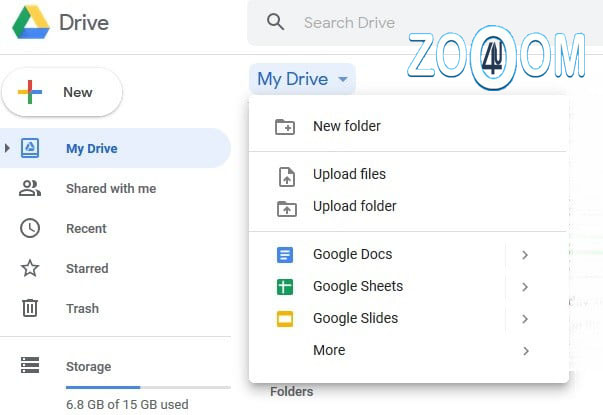Image resolution: width=603 pixels, height=415 pixels.
Task: Click the Folders section heading
Action: tap(292, 392)
